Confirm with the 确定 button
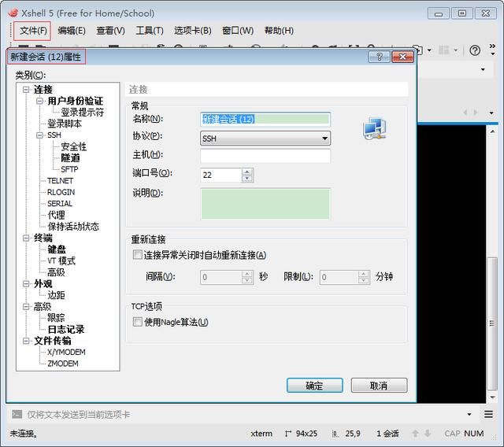This screenshot has height=447, width=504. (315, 385)
